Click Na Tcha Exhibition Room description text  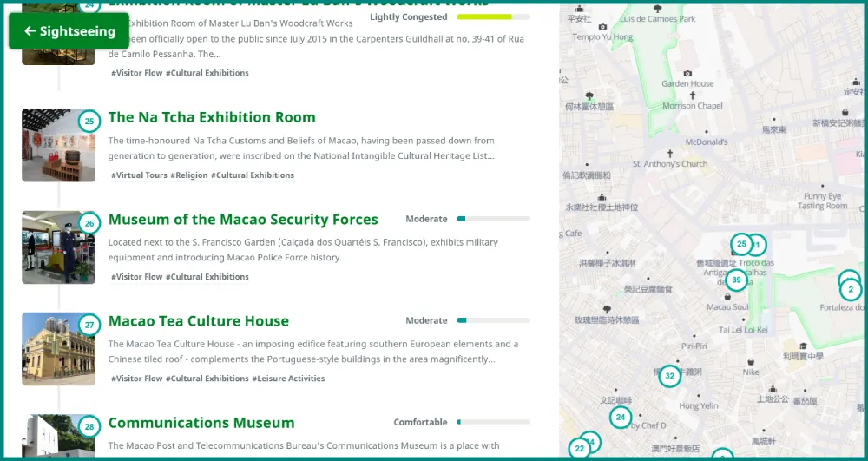301,148
